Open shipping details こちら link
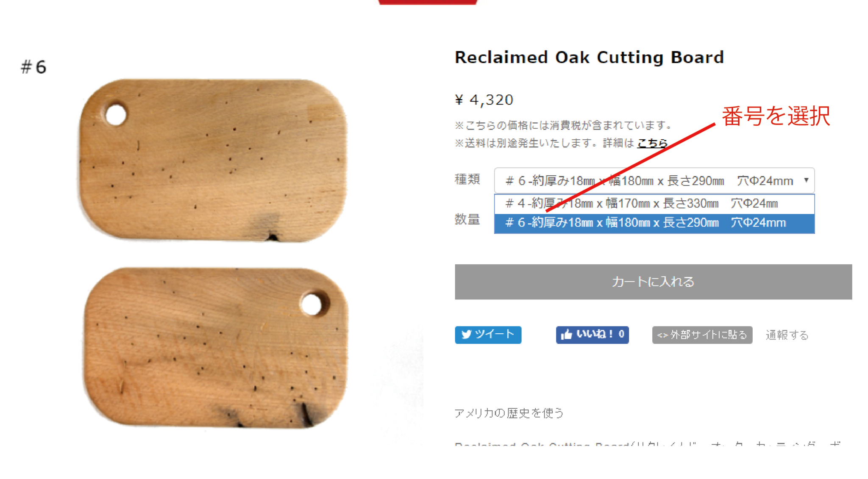Screen dimensions: 868x479 click(x=652, y=143)
